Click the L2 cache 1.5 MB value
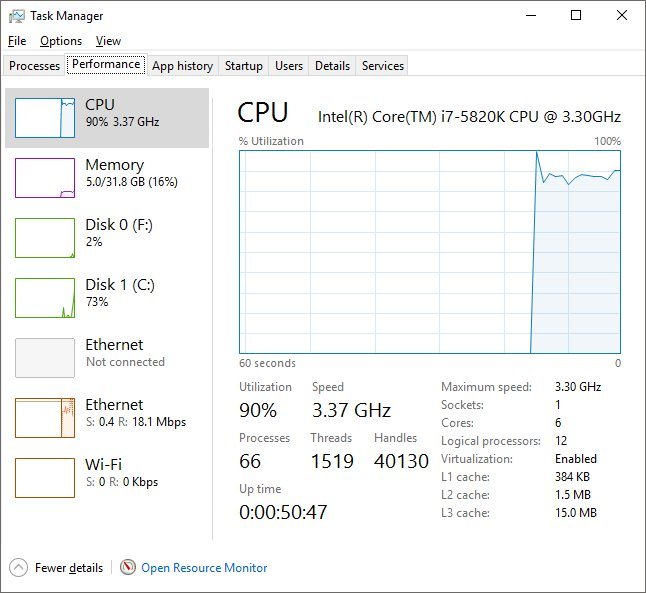Screen dimensions: 646x593 573,495
